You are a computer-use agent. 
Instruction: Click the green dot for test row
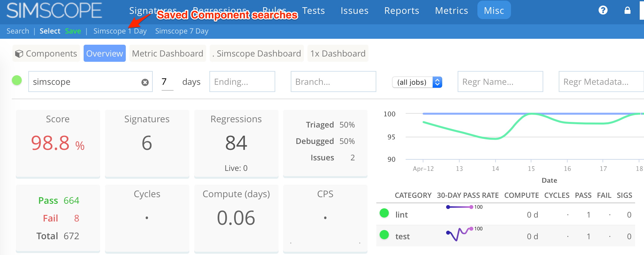[384, 235]
